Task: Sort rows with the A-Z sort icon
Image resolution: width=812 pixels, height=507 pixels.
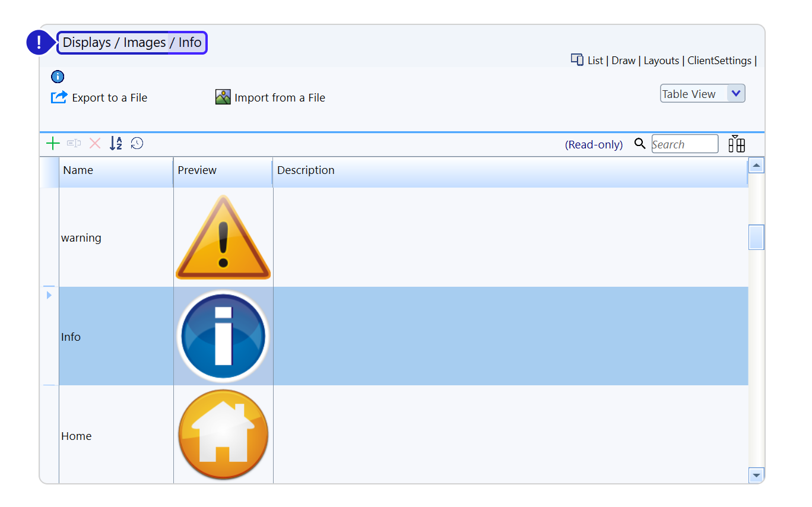Action: click(x=116, y=143)
